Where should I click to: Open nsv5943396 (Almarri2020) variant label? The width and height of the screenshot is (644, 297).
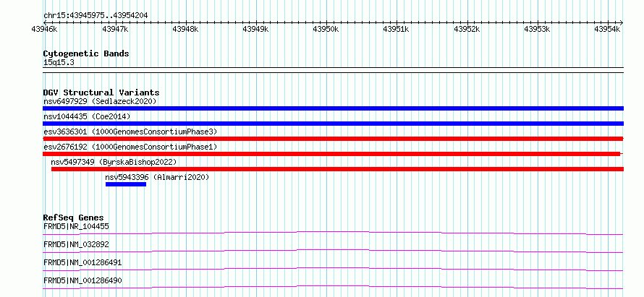(157, 177)
